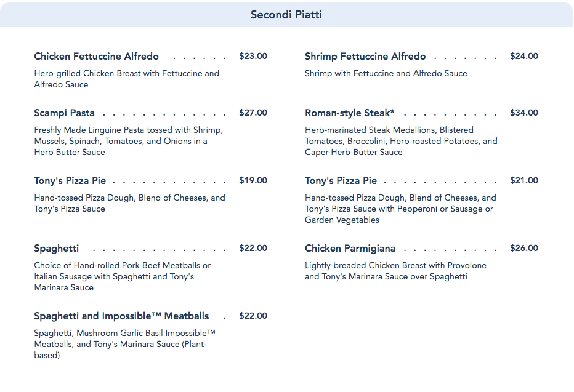
Task: Click the Lightly-breaded Chicken Breast description
Action: click(395, 271)
